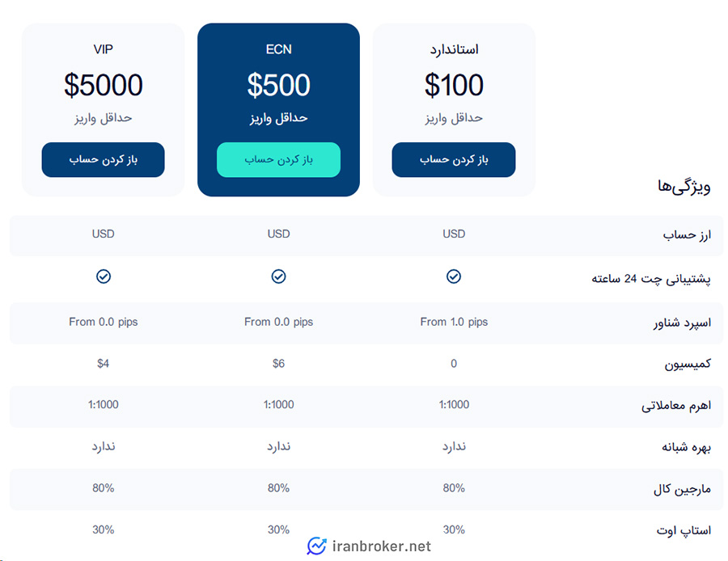This screenshot has width=728, height=561.
Task: Click the Standard column 24-hour chat checkmark
Action: [454, 276]
